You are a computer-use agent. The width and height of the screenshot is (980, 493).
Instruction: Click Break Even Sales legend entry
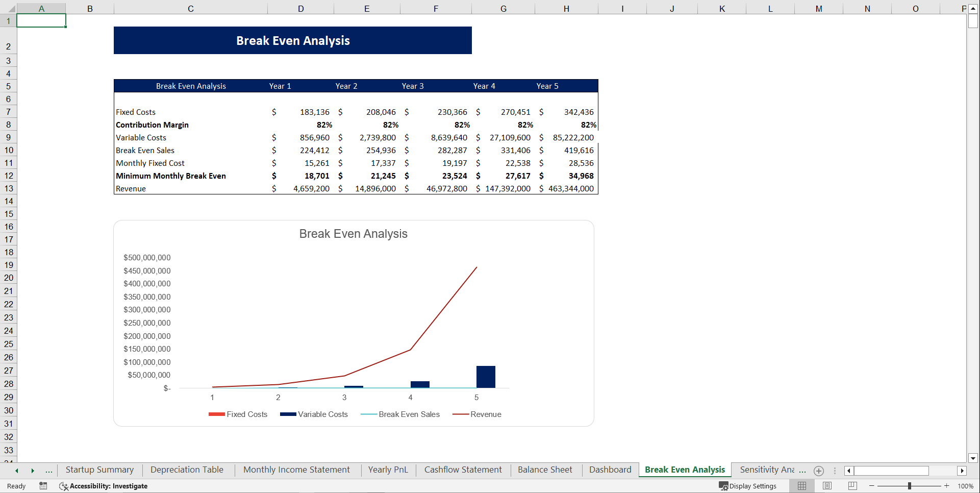[x=400, y=414]
